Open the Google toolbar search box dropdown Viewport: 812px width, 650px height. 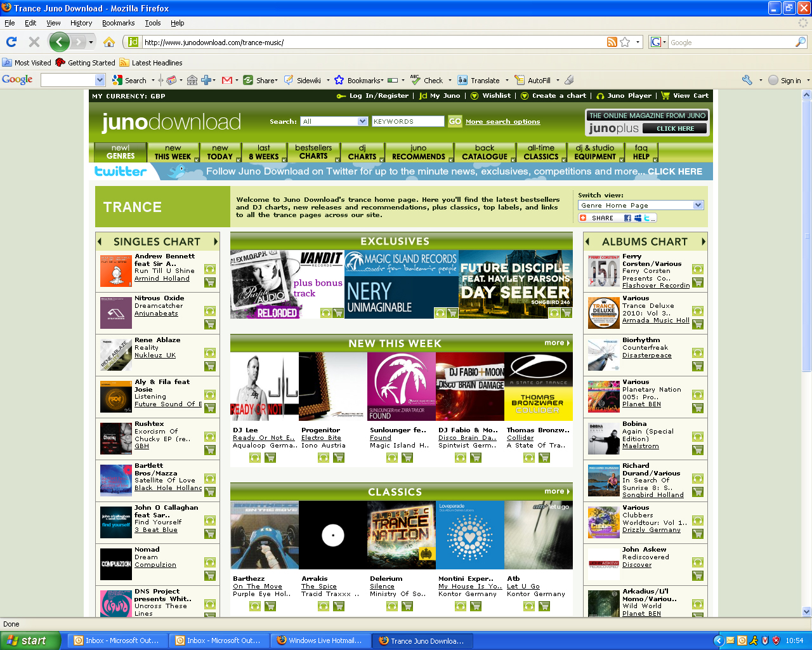pos(100,80)
